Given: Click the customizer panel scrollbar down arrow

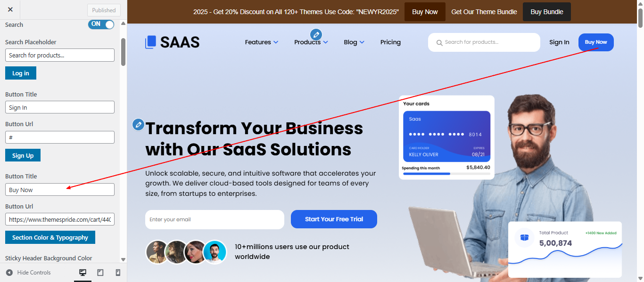Looking at the screenshot, I should pyautogui.click(x=124, y=259).
